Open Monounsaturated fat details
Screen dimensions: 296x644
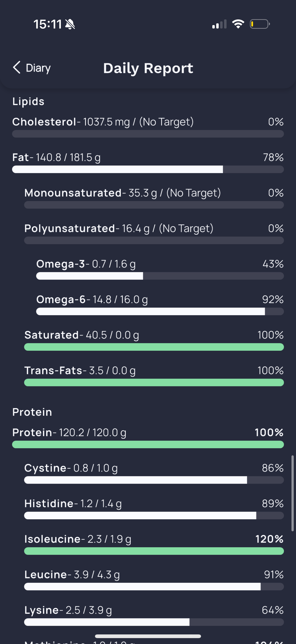coord(154,198)
